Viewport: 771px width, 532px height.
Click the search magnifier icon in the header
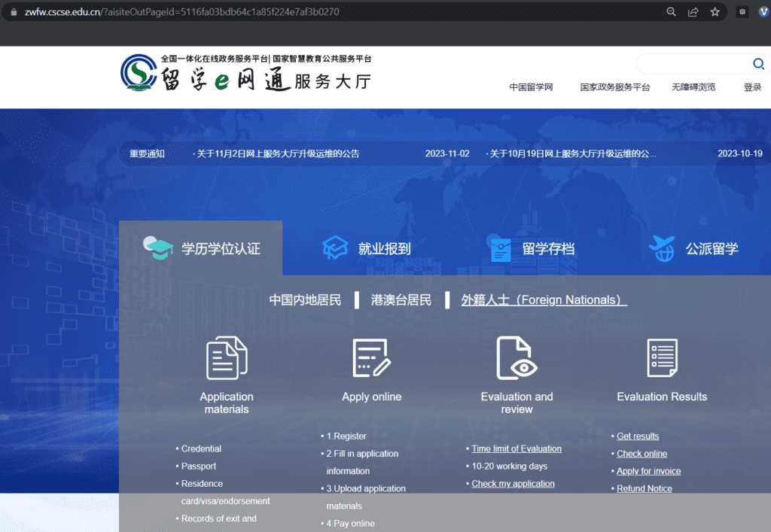[x=758, y=64]
